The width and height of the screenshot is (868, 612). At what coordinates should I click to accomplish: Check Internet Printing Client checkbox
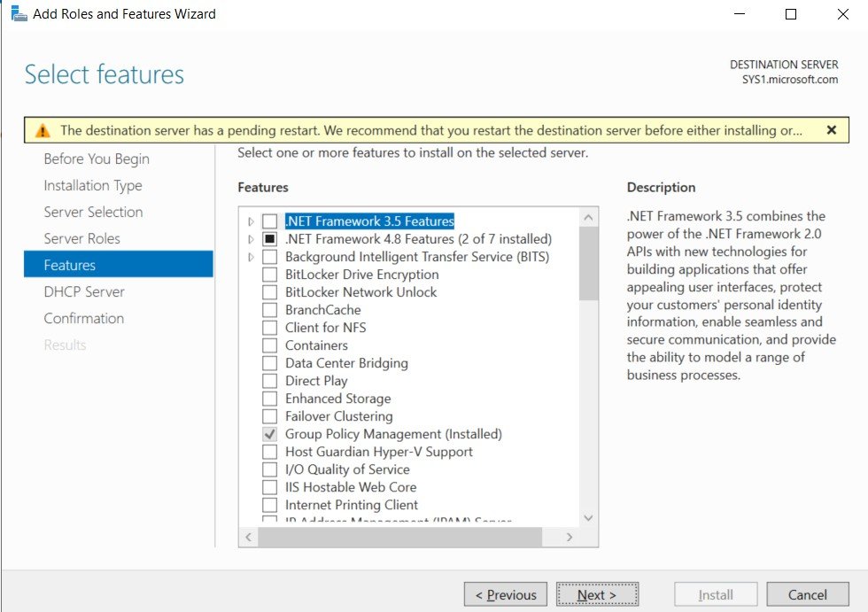click(269, 505)
